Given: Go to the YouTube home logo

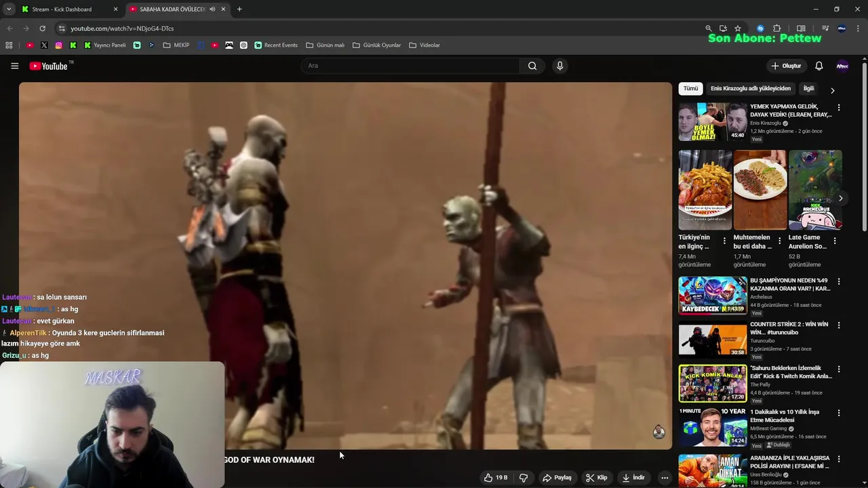Looking at the screenshot, I should coord(49,66).
